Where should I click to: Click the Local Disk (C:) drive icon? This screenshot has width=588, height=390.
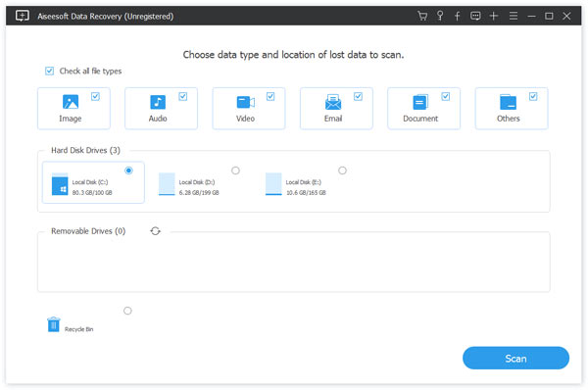point(60,184)
